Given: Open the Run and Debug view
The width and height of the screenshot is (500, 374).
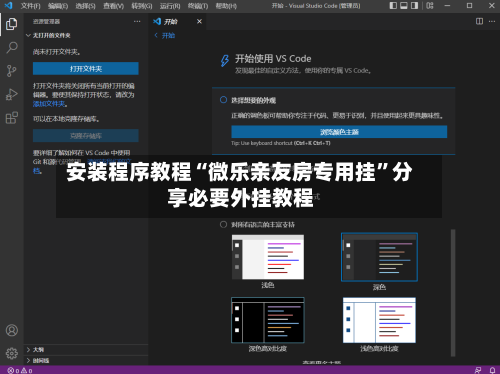Looking at the screenshot, I should click(x=12, y=95).
